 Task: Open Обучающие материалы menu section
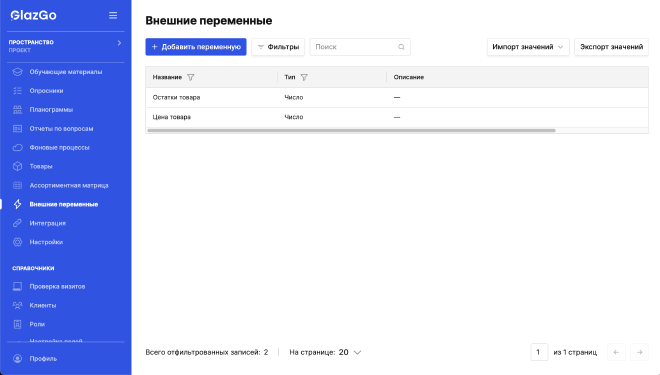(66, 72)
